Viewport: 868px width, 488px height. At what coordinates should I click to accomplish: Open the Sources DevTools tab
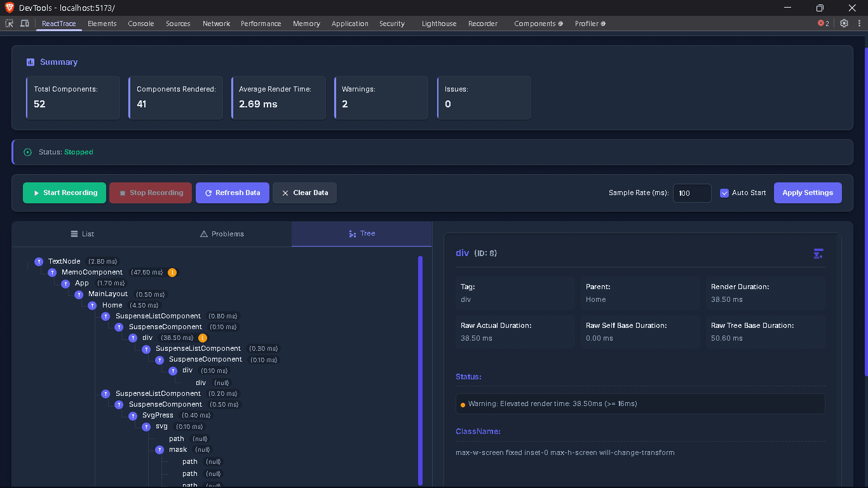point(178,24)
